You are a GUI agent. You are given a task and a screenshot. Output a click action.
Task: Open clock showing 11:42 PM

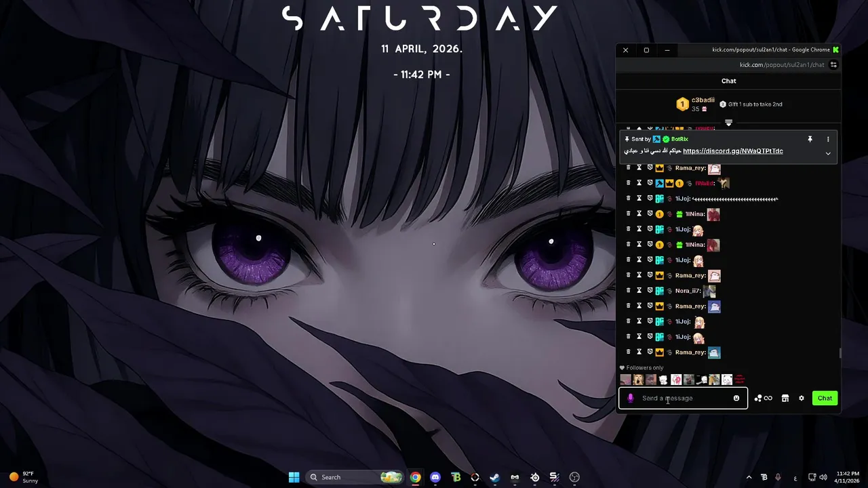pyautogui.click(x=848, y=477)
